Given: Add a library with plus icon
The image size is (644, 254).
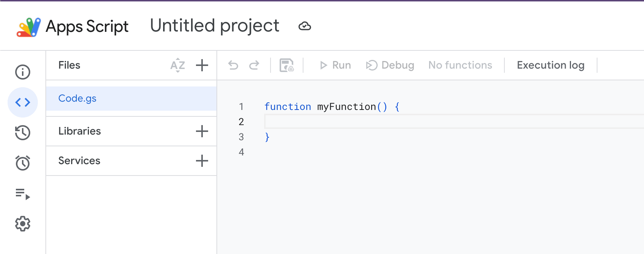Looking at the screenshot, I should click(202, 131).
